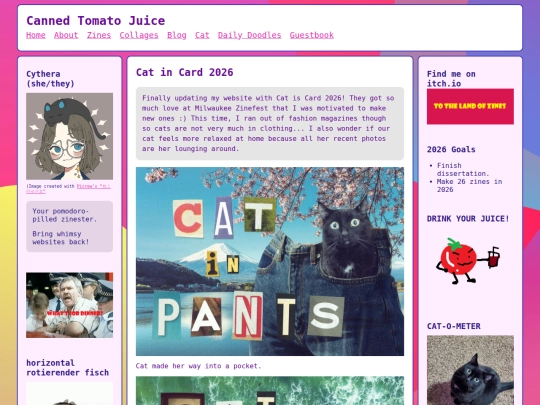Click caption 'Cat made her way into a pocket.'
This screenshot has width=540, height=405.
(x=198, y=366)
